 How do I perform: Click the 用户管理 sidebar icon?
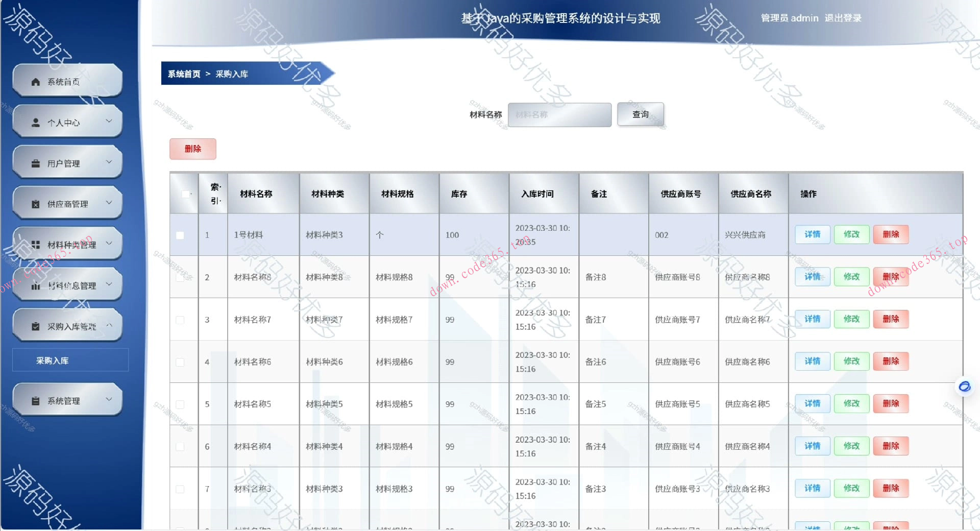pos(35,163)
